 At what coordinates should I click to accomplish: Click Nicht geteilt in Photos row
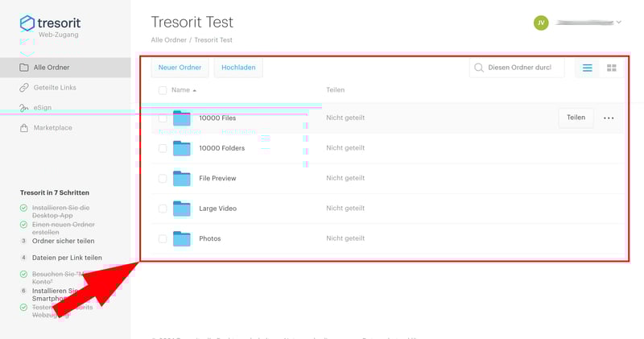[345, 238]
